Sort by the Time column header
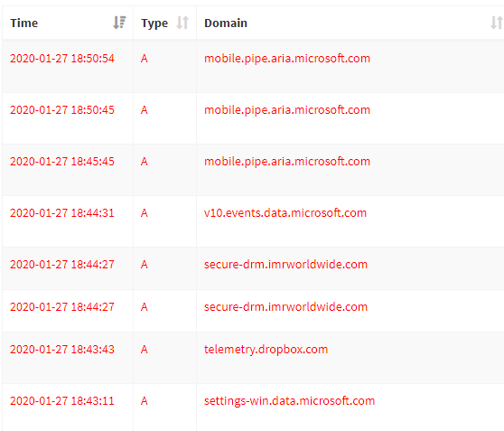Image resolution: width=504 pixels, height=431 pixels. pos(24,23)
